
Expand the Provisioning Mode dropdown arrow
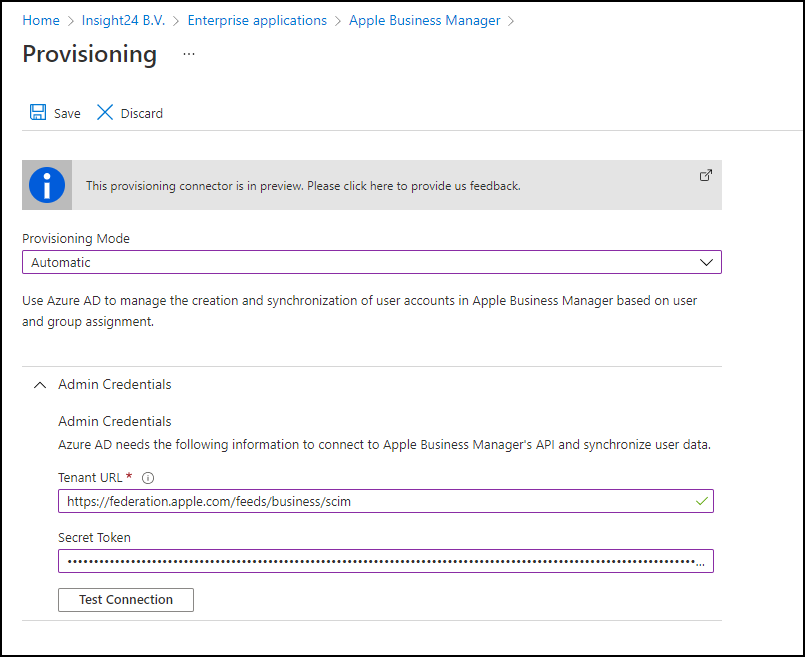(707, 262)
